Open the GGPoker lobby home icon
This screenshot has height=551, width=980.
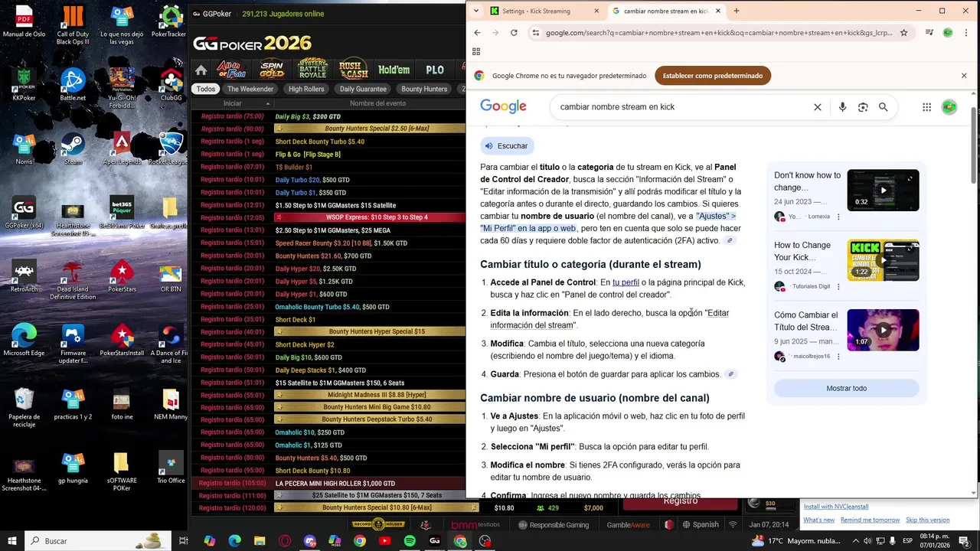[201, 70]
